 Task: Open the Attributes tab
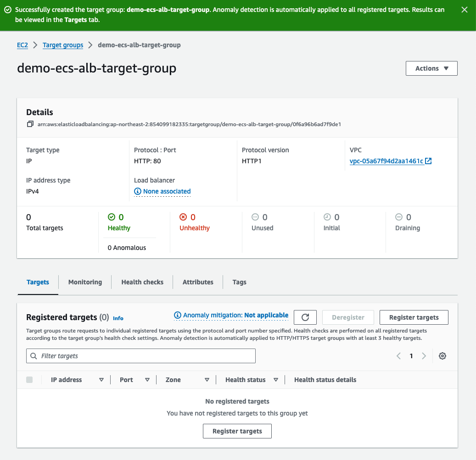tap(198, 283)
